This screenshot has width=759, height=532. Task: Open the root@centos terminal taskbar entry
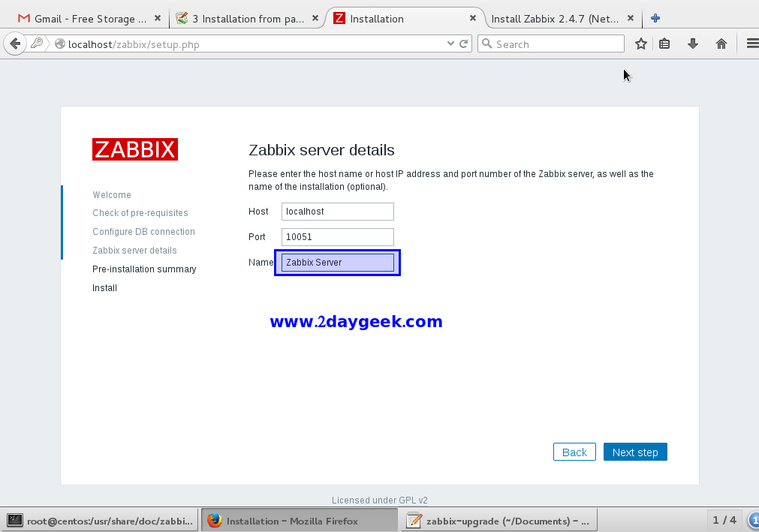99,521
